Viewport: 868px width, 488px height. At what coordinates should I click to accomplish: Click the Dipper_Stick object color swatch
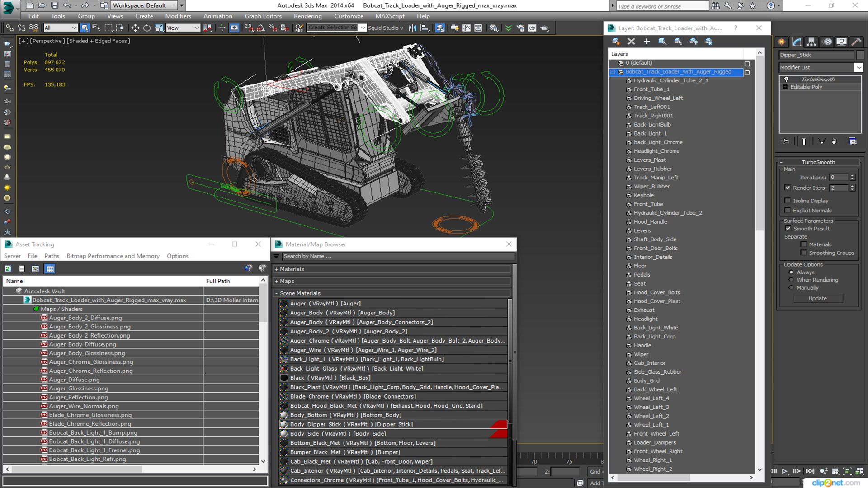coord(860,55)
